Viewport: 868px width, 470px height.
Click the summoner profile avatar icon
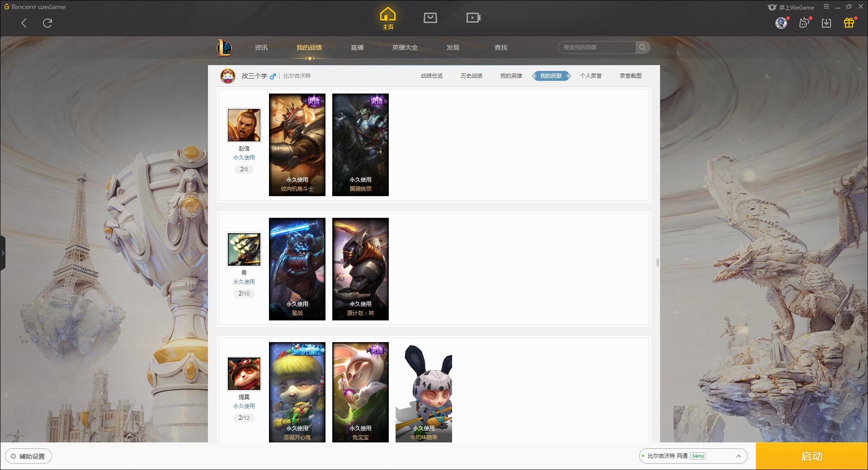pos(228,76)
